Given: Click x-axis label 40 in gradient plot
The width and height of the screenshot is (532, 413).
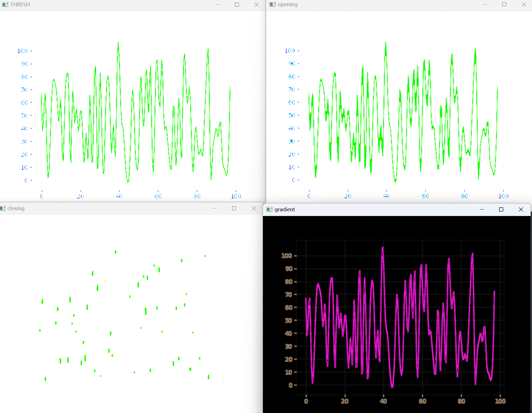Looking at the screenshot, I should point(383,401).
